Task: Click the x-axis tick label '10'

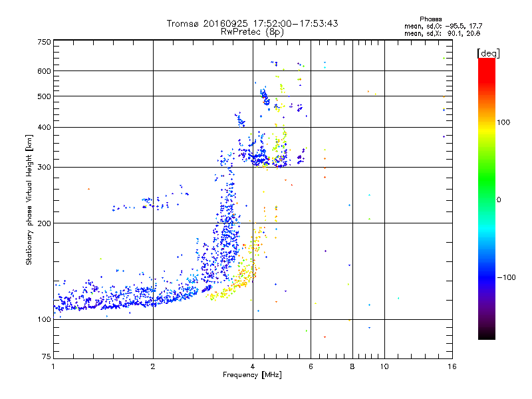Action: (x=384, y=366)
